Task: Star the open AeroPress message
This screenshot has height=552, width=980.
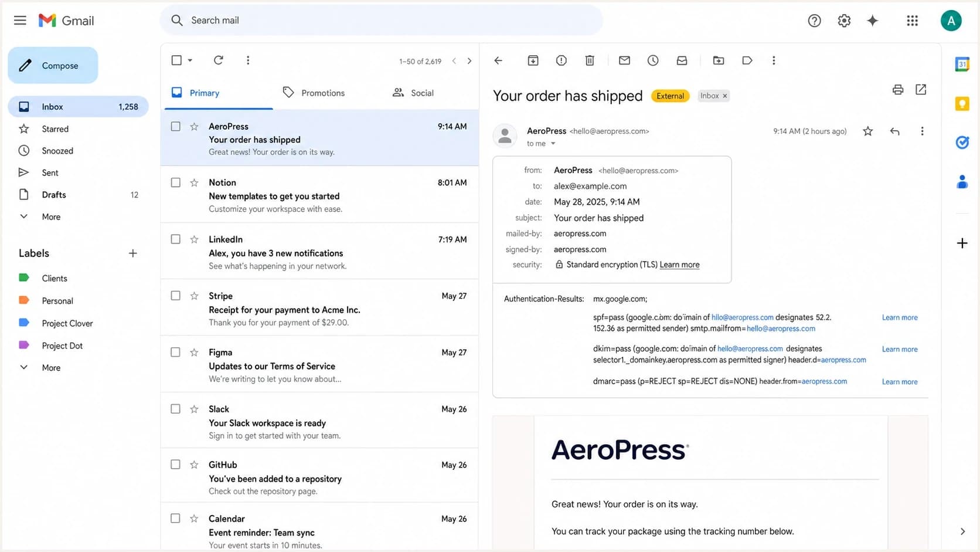Action: click(x=868, y=131)
